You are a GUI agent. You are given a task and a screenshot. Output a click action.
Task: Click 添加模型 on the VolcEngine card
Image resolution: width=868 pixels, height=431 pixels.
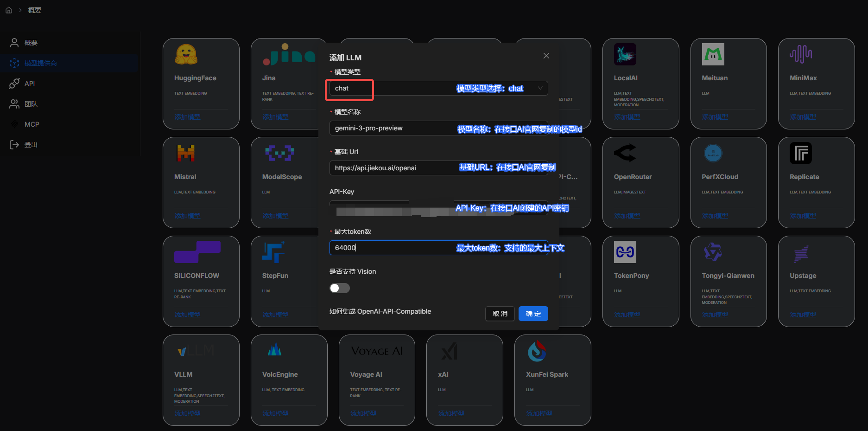pyautogui.click(x=275, y=413)
